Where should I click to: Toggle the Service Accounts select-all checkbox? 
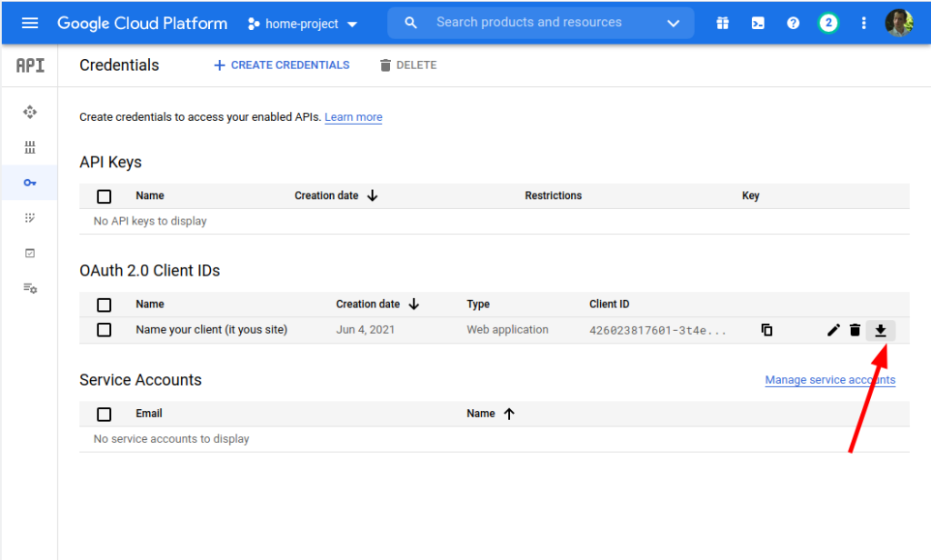(x=104, y=414)
